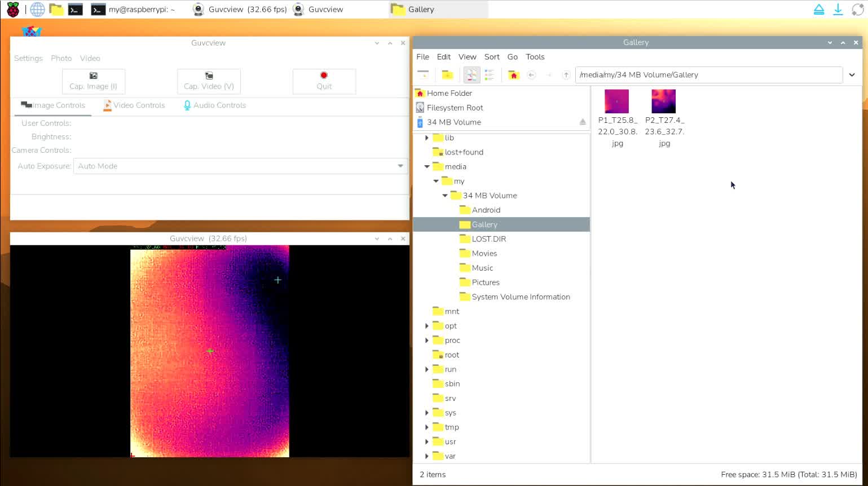This screenshot has height=486, width=868.
Task: Create a new folder using the toolbar icon
Action: point(447,75)
